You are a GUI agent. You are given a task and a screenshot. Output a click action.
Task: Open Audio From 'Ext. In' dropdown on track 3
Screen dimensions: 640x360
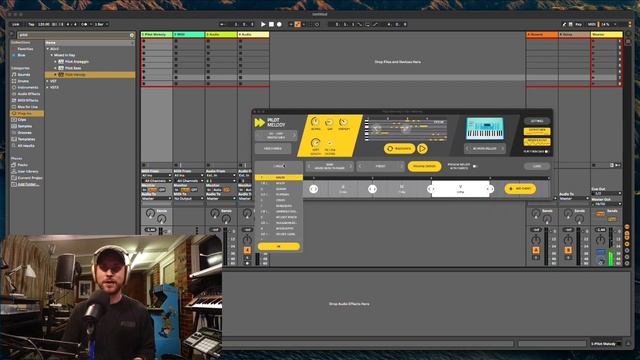tap(221, 176)
